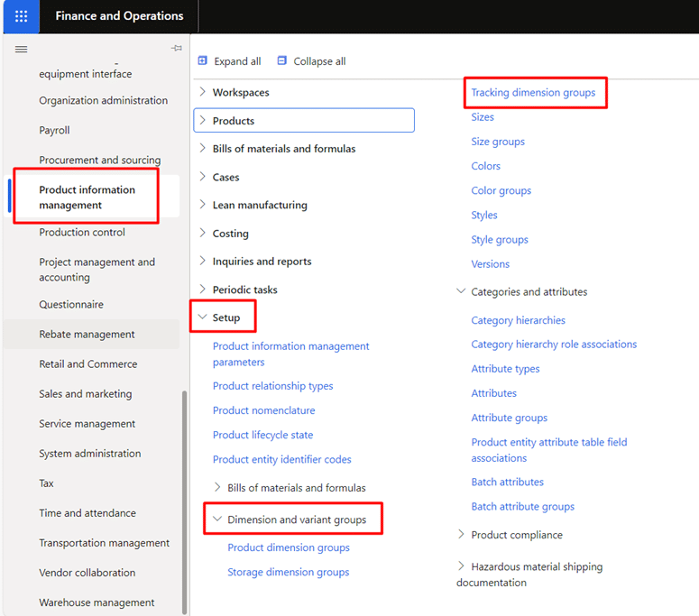Expand the Workspaces section

tap(202, 92)
